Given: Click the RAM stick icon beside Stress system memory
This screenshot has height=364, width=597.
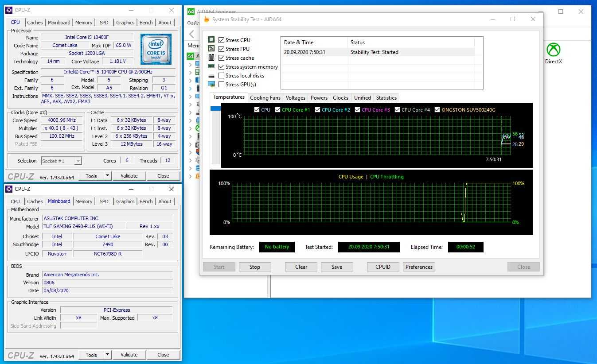Looking at the screenshot, I should click(211, 66).
